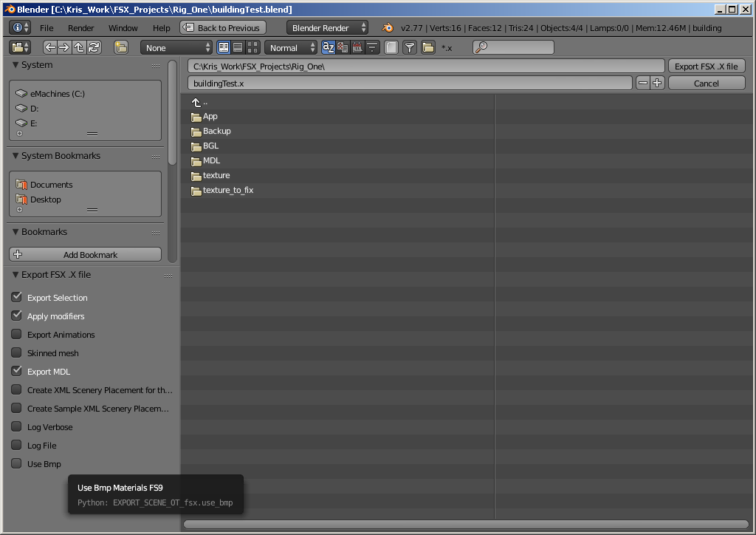Click the Cancel button
This screenshot has height=535, width=756.
706,84
